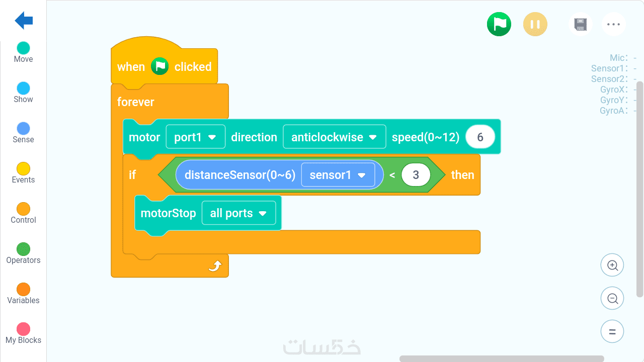Open the anticlockwise direction dropdown
This screenshot has width=644, height=362.
(334, 137)
